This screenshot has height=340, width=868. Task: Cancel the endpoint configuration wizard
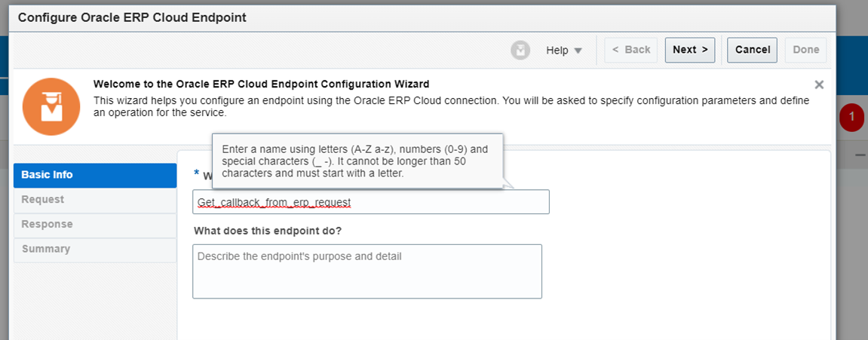pos(753,50)
